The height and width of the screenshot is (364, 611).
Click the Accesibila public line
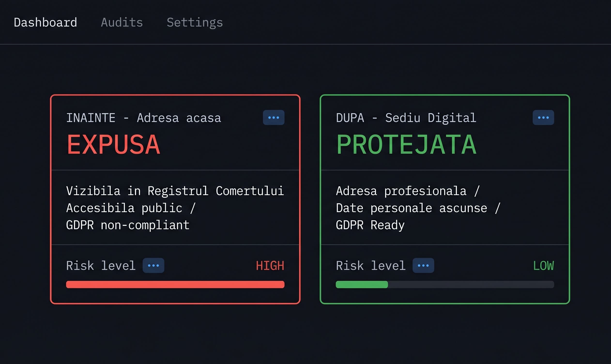(x=131, y=208)
